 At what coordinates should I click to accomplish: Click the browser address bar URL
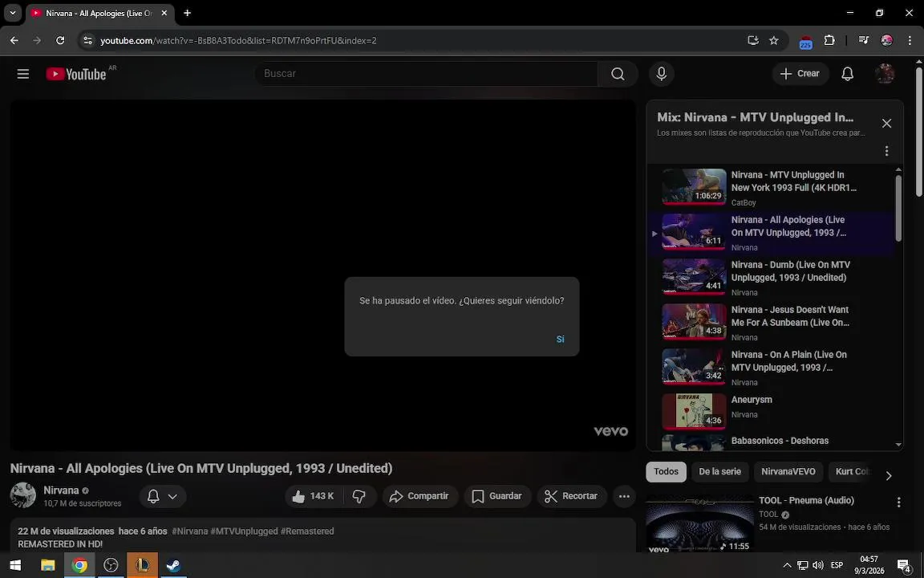tap(238, 41)
